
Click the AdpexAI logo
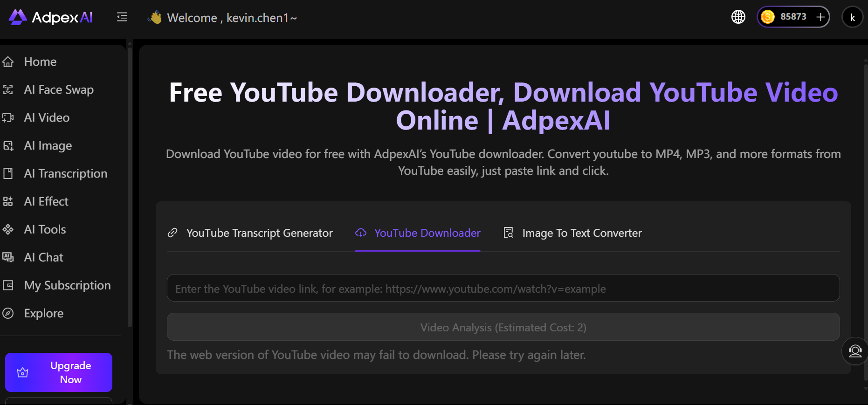[x=50, y=17]
